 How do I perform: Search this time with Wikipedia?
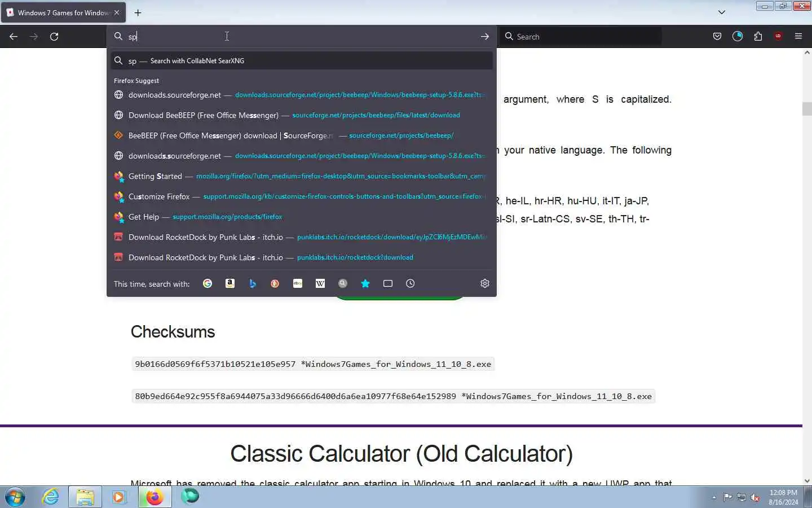click(320, 283)
